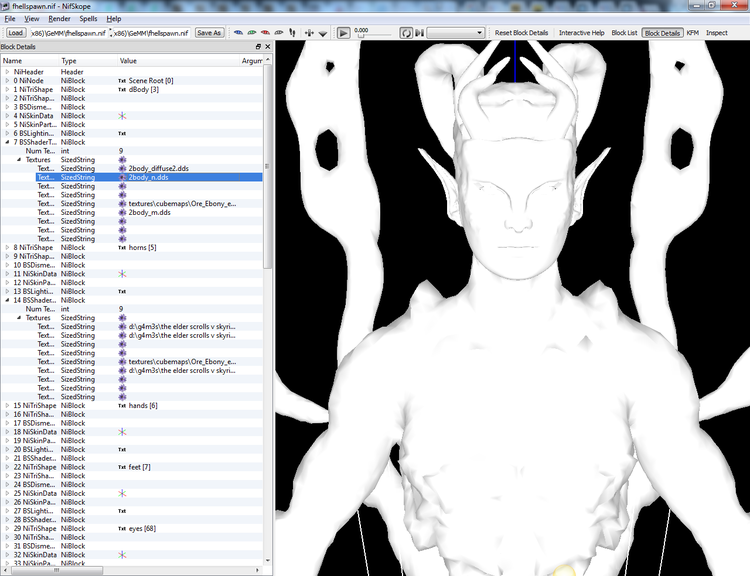Collapse Textures under block 7

tap(19, 159)
